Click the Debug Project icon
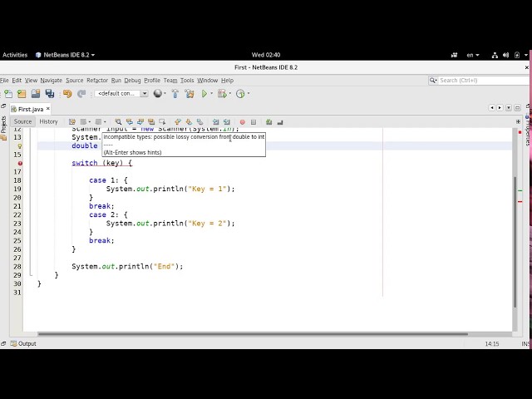The width and height of the screenshot is (532, 399). pos(222,94)
